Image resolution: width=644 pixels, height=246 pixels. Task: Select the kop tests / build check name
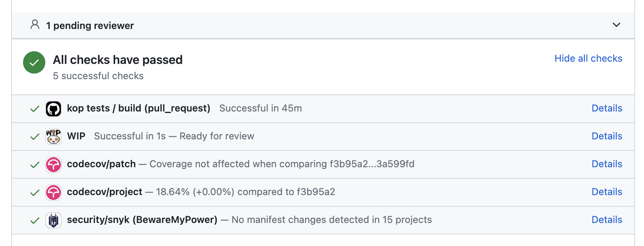(139, 108)
